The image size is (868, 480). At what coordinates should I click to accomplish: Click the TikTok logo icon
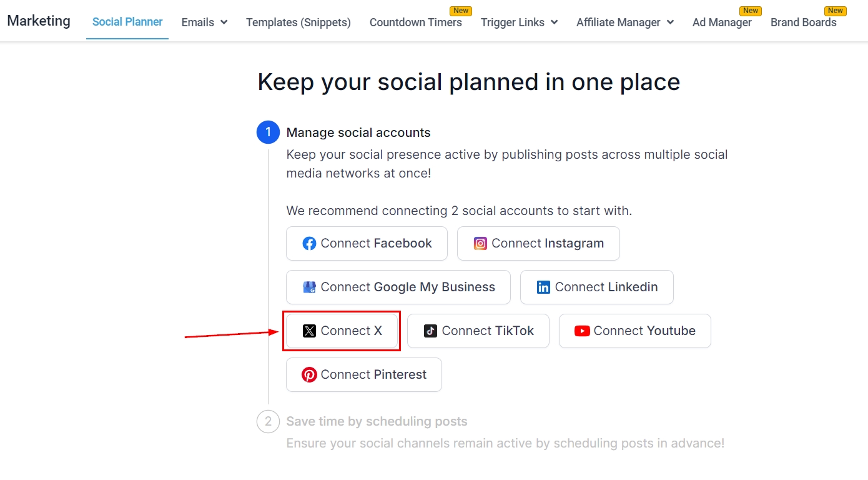[x=430, y=331]
